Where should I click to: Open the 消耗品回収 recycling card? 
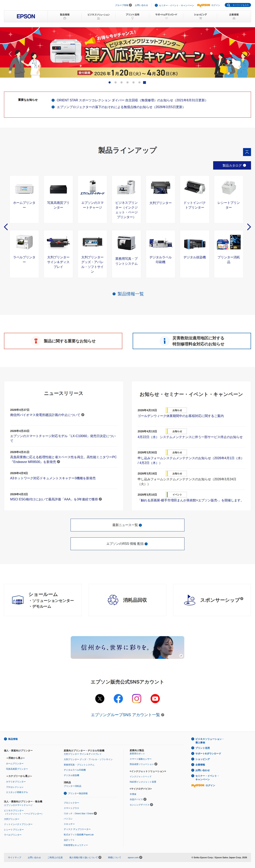point(127,600)
